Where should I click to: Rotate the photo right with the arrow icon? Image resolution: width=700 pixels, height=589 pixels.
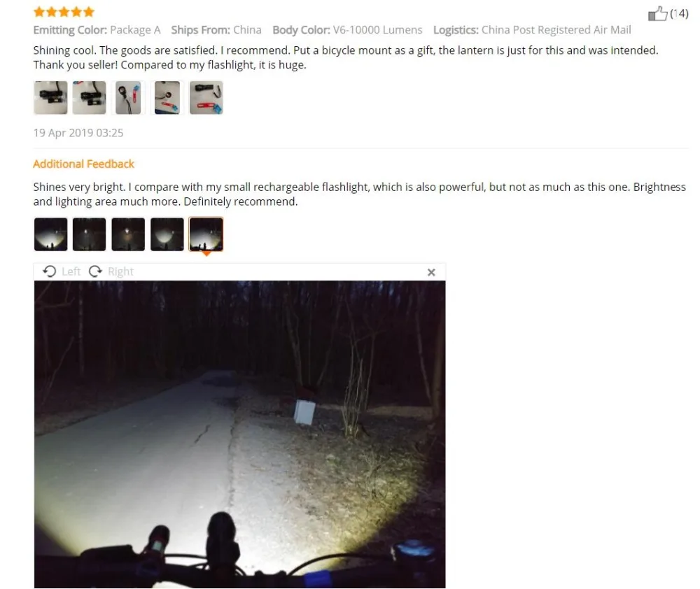[x=95, y=271]
